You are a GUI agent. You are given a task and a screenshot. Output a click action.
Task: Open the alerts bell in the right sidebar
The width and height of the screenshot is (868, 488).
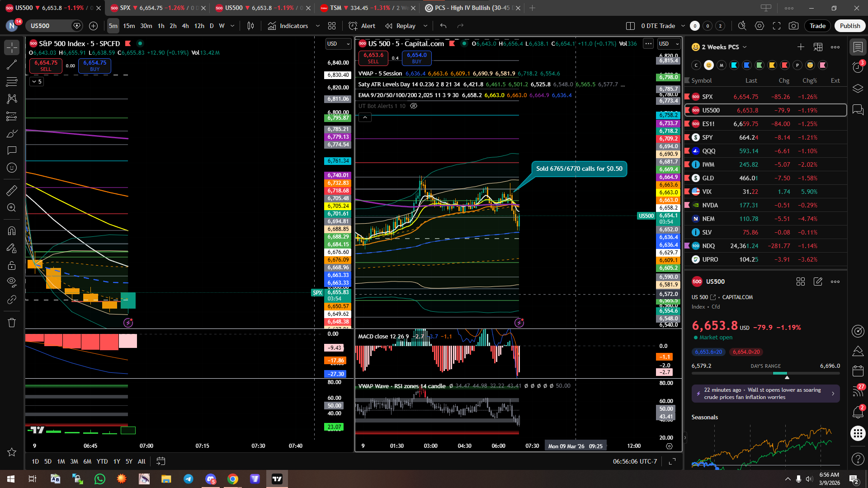(x=858, y=412)
